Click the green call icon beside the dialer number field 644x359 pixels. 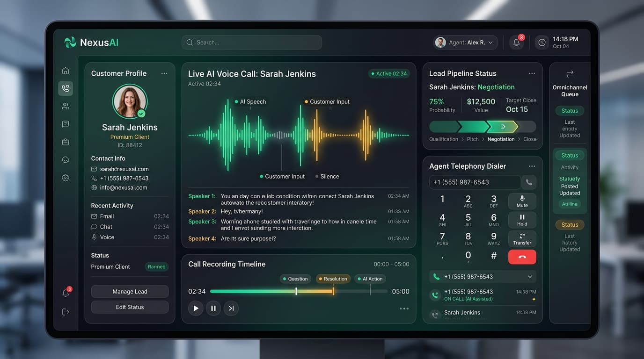529,182
